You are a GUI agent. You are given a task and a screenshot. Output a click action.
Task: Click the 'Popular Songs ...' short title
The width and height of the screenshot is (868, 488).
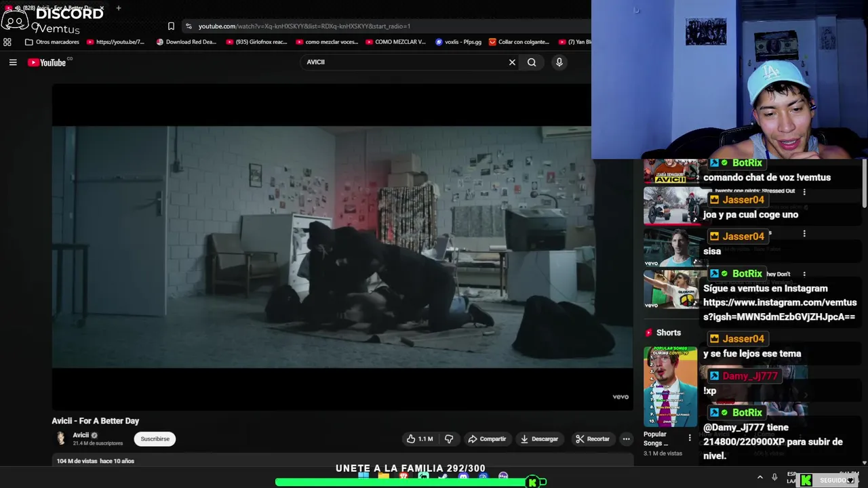[656, 439]
